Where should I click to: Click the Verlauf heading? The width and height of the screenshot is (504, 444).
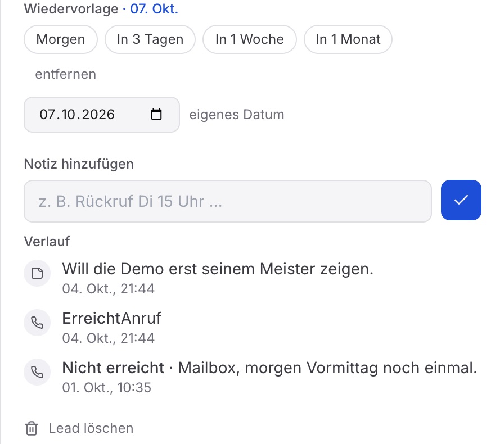47,242
